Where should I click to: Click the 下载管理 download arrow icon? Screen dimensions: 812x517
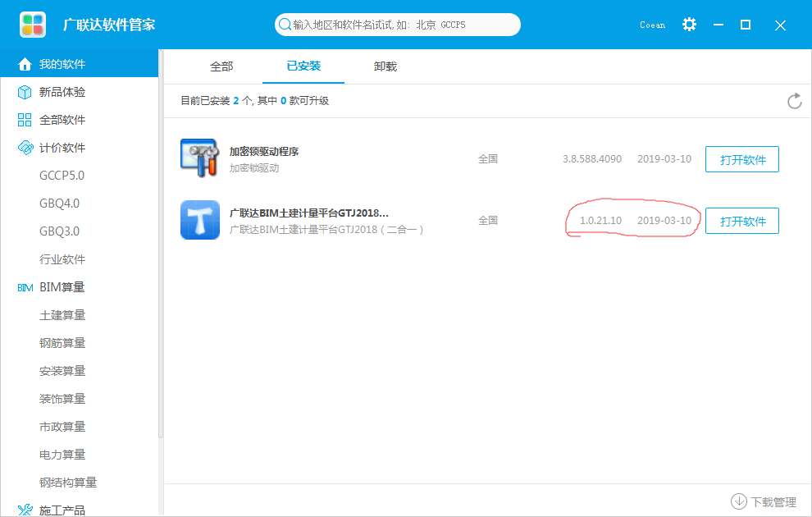click(x=738, y=501)
